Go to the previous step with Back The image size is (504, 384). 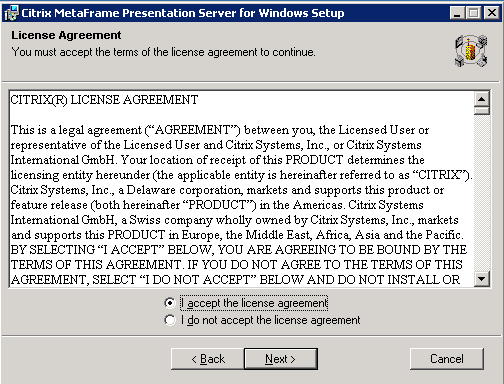208,359
